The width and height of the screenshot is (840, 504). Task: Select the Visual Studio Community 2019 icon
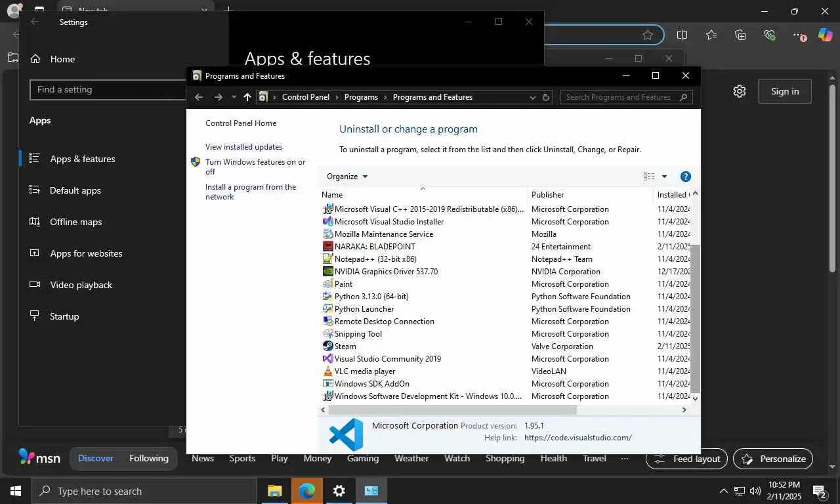point(328,359)
